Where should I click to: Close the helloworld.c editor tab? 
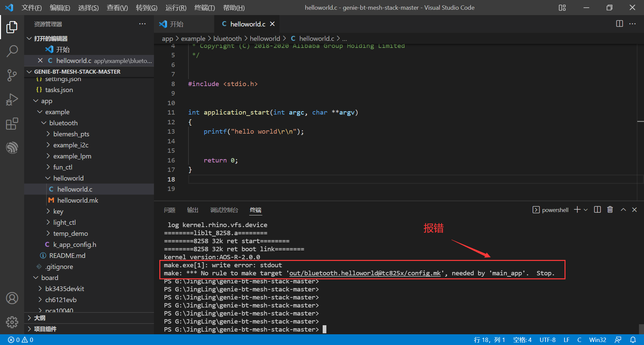coord(272,24)
